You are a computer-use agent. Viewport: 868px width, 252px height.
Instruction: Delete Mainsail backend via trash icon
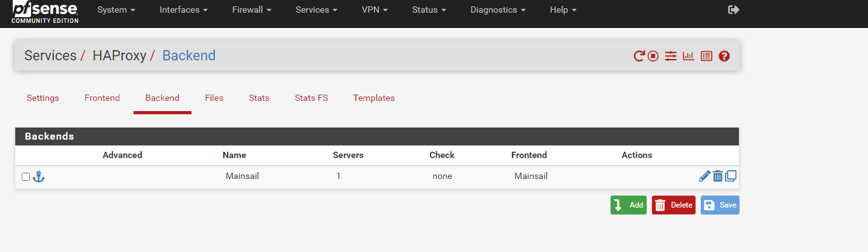(x=718, y=176)
